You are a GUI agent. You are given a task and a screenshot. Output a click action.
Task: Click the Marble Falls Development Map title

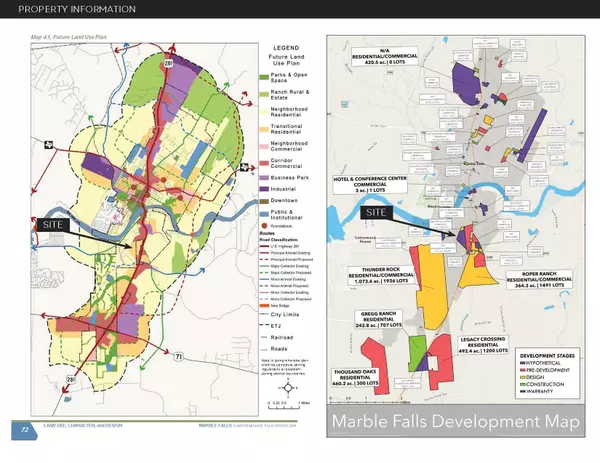pyautogui.click(x=457, y=421)
